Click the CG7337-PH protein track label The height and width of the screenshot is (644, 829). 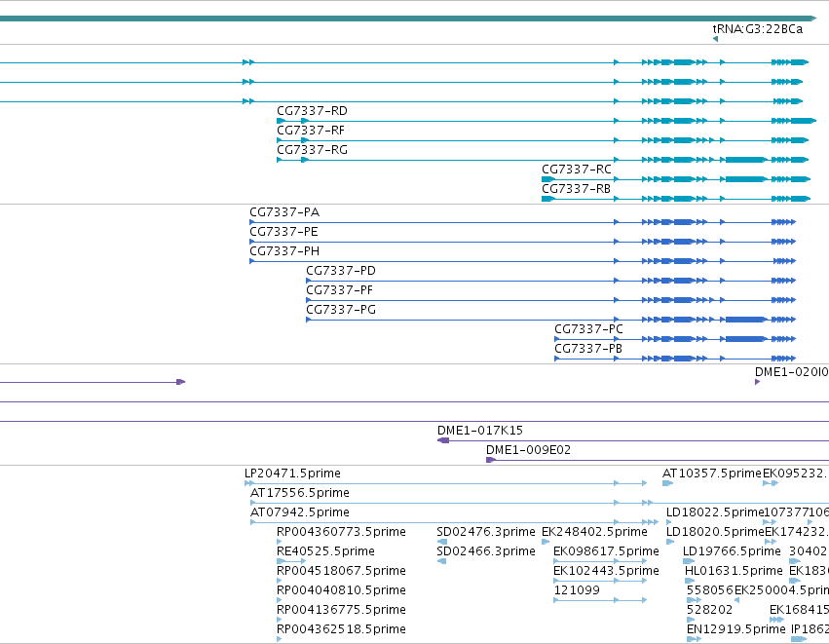coord(284,251)
